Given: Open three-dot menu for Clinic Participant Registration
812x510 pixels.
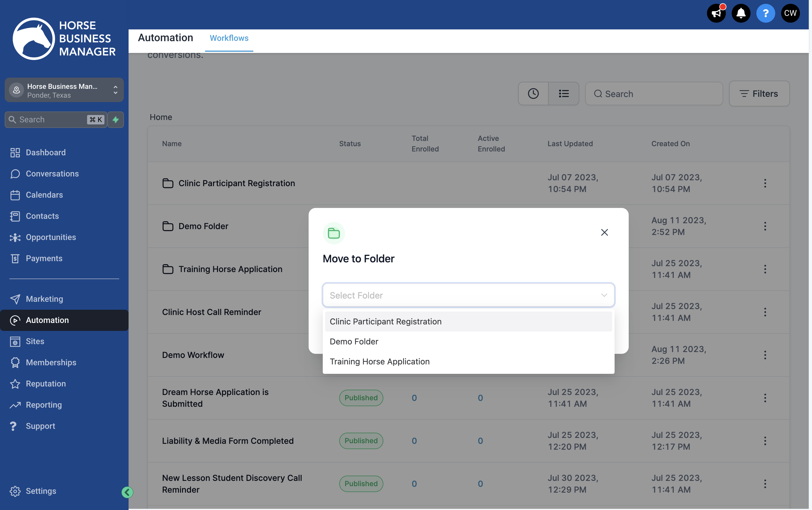Looking at the screenshot, I should tap(765, 183).
